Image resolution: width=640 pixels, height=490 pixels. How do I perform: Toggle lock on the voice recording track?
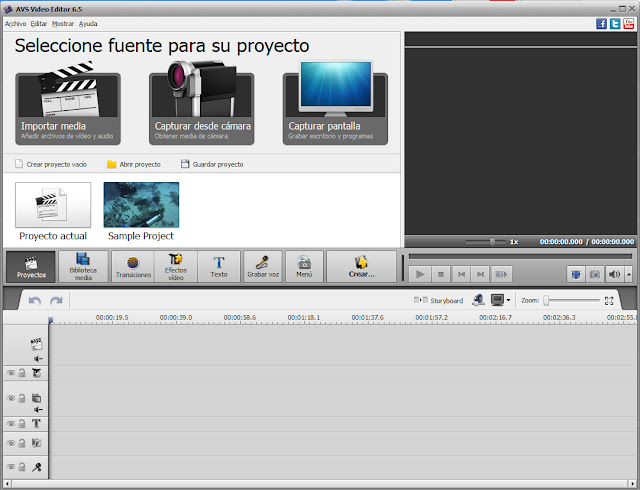(22, 467)
